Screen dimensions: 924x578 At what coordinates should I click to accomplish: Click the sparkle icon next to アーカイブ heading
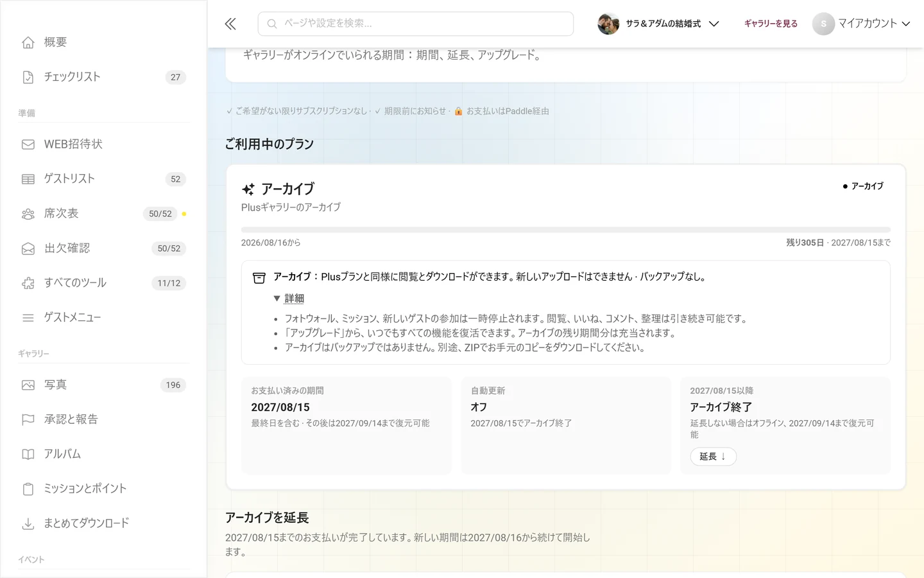click(x=248, y=189)
